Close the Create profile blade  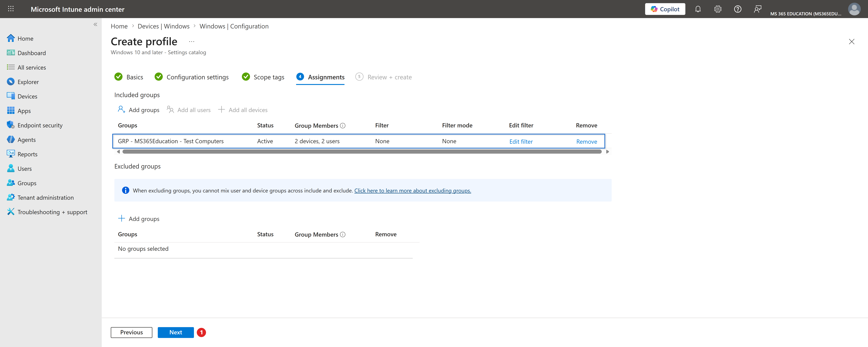point(851,41)
